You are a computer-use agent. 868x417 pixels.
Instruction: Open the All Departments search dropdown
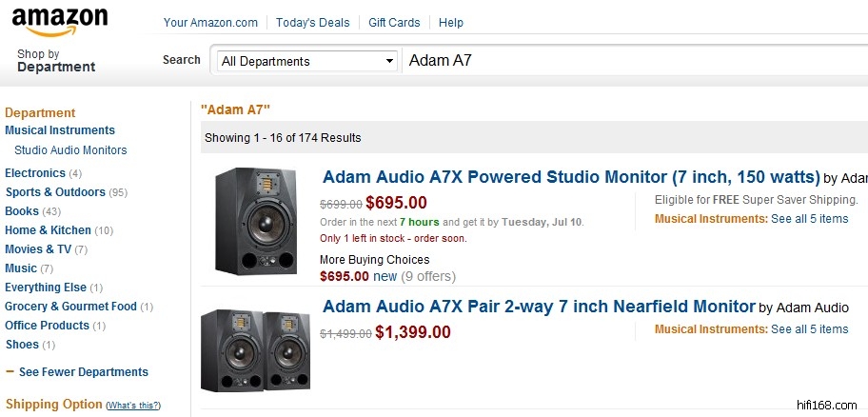tap(306, 61)
